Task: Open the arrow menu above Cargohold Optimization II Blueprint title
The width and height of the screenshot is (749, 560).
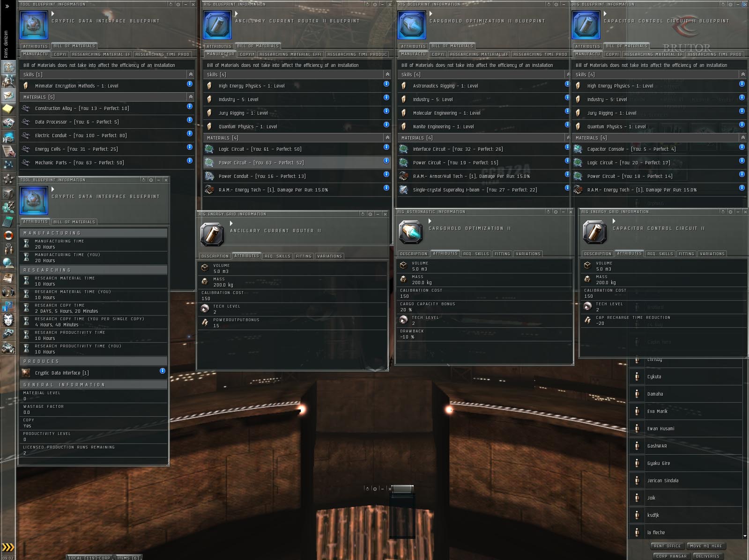Action: pos(431,14)
